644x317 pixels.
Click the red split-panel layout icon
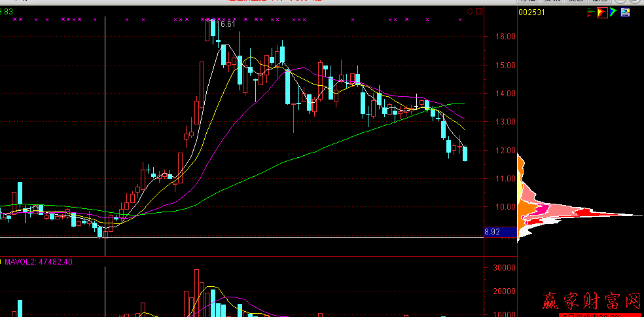tap(479, 12)
